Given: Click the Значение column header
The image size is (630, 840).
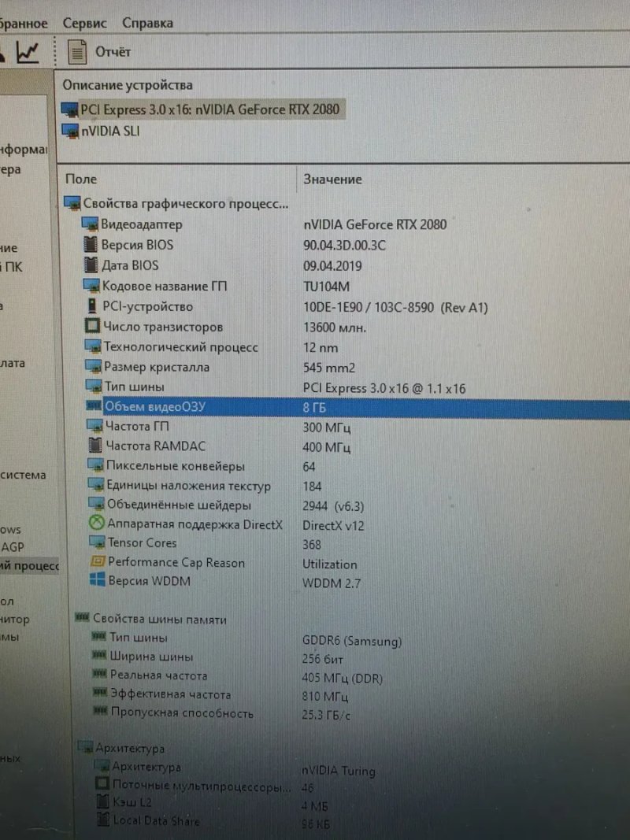Looking at the screenshot, I should [x=332, y=179].
